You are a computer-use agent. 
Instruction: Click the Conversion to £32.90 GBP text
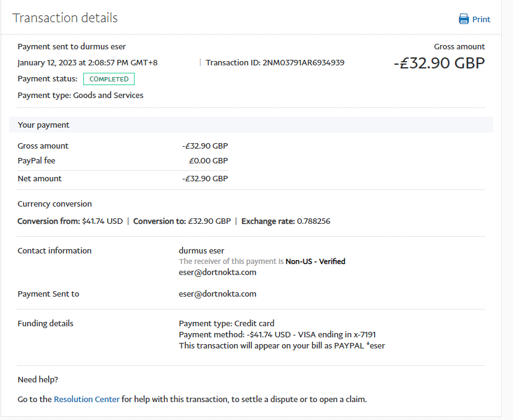pyautogui.click(x=181, y=221)
